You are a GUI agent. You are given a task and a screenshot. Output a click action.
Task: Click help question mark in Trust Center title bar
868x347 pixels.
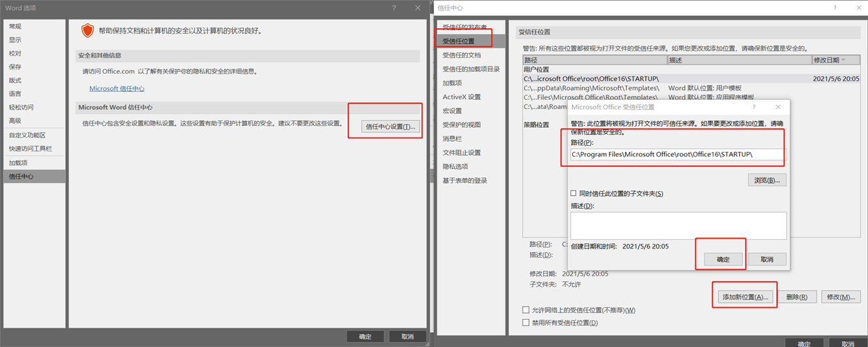(x=835, y=8)
